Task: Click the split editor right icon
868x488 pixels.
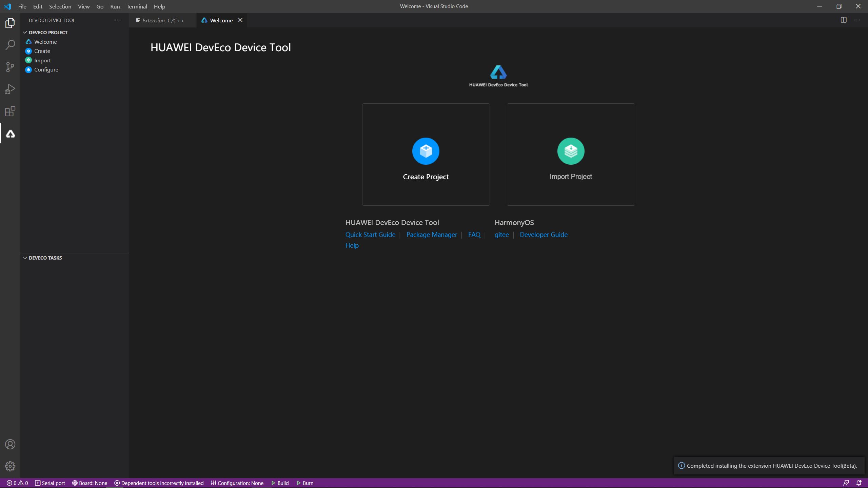Action: pos(844,20)
